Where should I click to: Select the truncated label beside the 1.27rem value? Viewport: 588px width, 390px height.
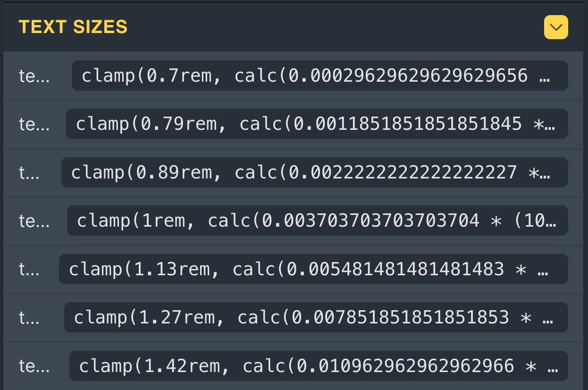coord(29,318)
